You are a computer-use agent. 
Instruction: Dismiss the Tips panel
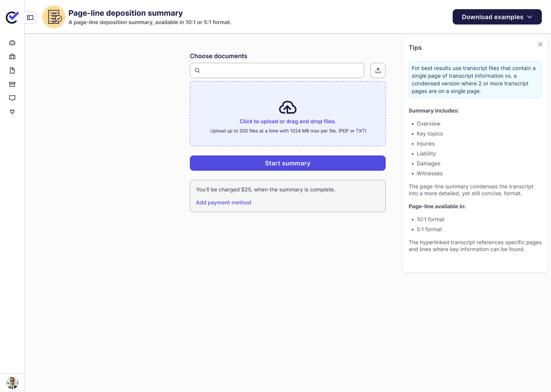[x=540, y=44]
